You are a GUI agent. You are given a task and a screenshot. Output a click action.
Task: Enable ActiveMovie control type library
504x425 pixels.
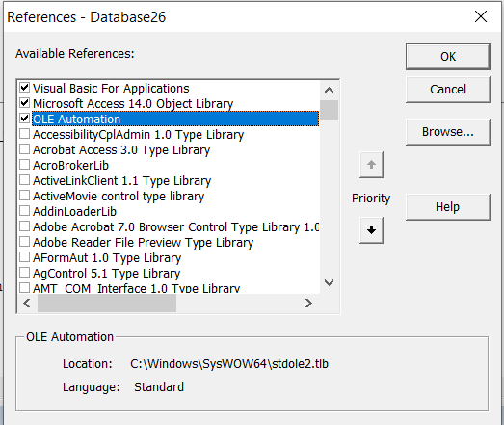(24, 195)
